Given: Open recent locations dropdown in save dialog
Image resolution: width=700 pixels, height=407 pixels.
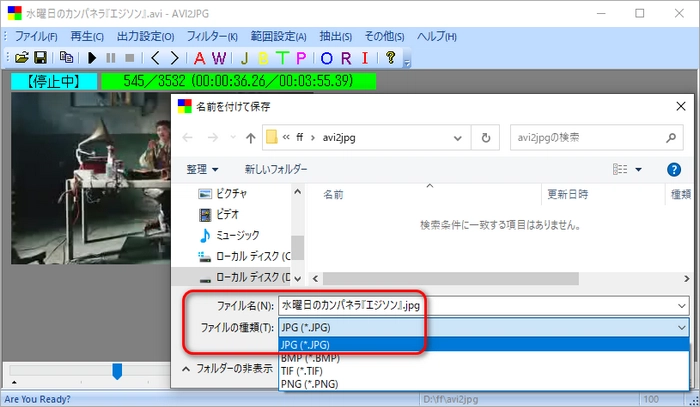Looking at the screenshot, I should [233, 137].
